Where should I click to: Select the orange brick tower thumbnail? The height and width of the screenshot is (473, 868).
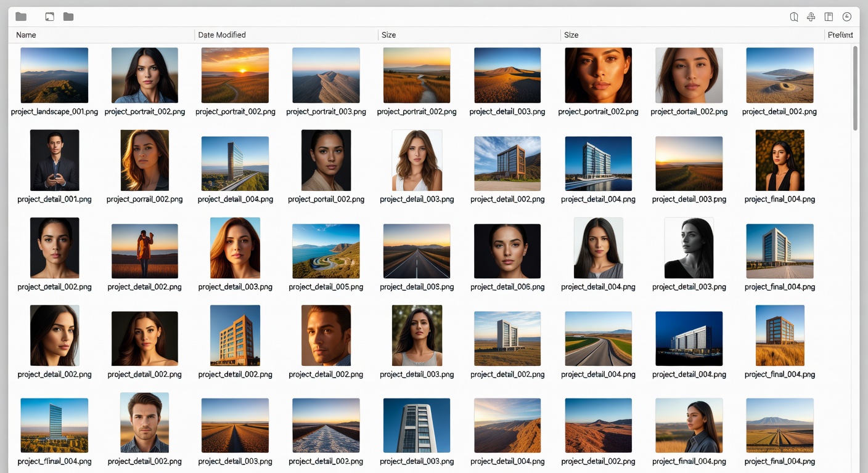point(235,335)
